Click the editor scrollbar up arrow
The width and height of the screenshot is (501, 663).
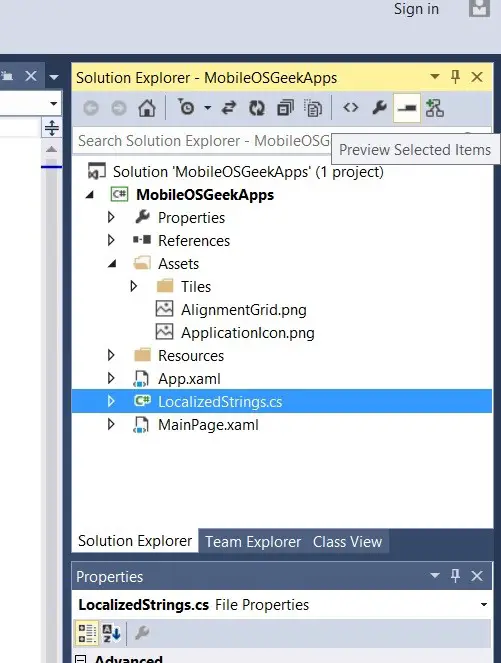(x=51, y=149)
